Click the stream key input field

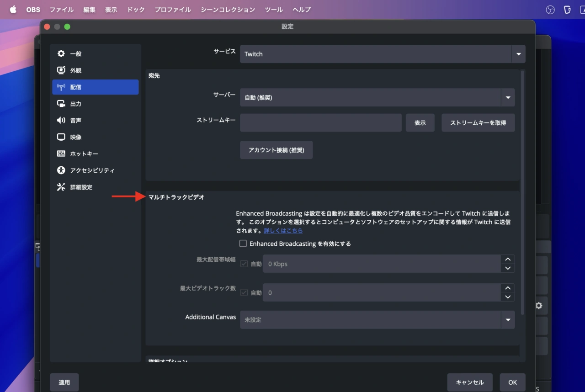click(320, 123)
